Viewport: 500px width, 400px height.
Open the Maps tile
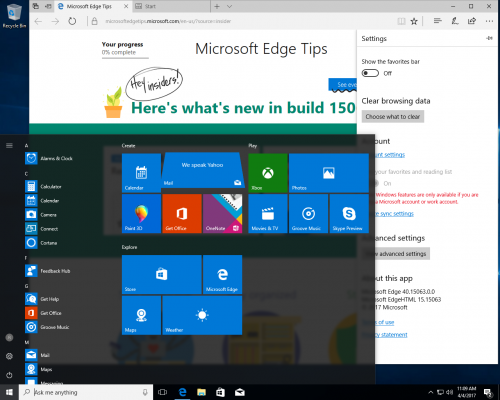[141, 315]
